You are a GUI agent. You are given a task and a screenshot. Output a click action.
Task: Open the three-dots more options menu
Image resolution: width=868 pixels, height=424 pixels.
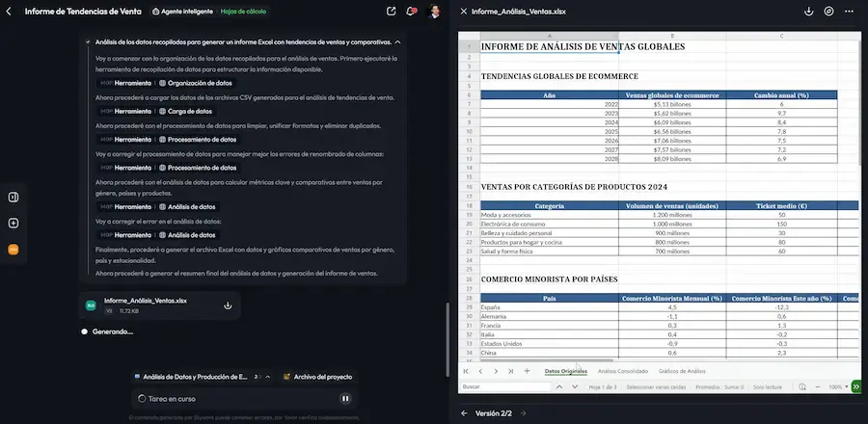pos(849,11)
